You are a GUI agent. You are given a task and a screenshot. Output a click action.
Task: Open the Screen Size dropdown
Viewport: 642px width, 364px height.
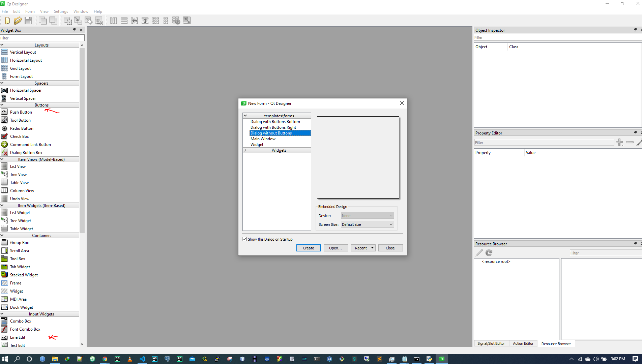coord(367,224)
